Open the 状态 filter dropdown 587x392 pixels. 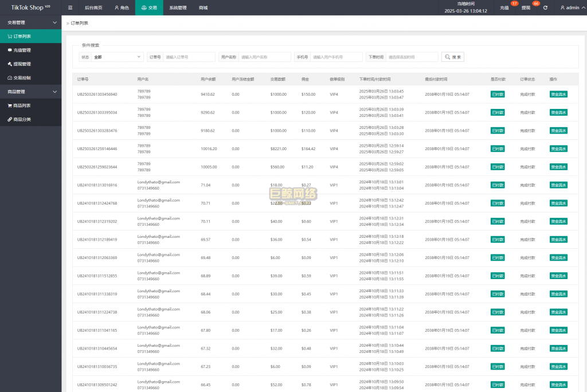[118, 57]
